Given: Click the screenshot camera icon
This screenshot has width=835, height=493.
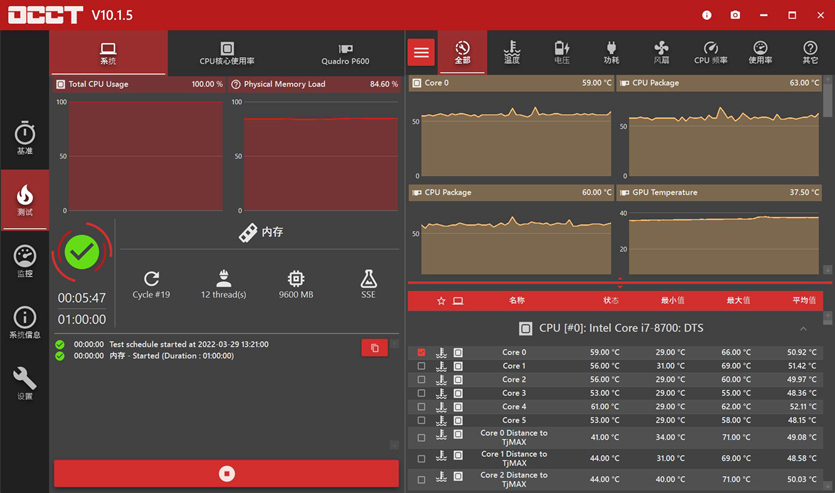Looking at the screenshot, I should pyautogui.click(x=735, y=15).
